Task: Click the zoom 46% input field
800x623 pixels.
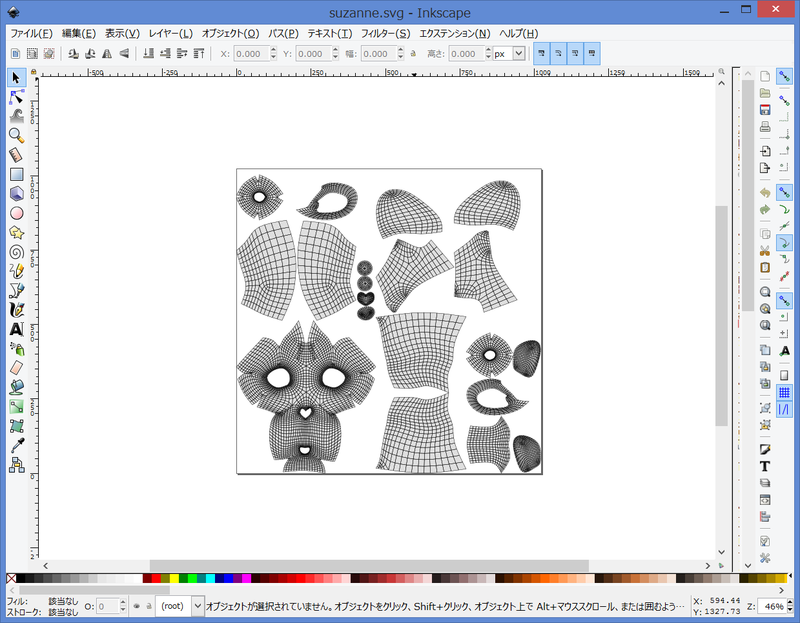Action: pyautogui.click(x=772, y=606)
